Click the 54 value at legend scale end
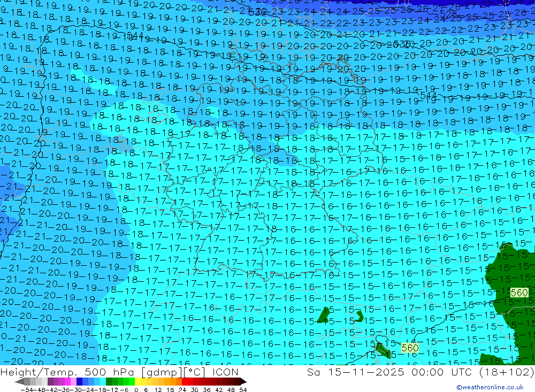This screenshot has height=392, width=535. (x=243, y=390)
